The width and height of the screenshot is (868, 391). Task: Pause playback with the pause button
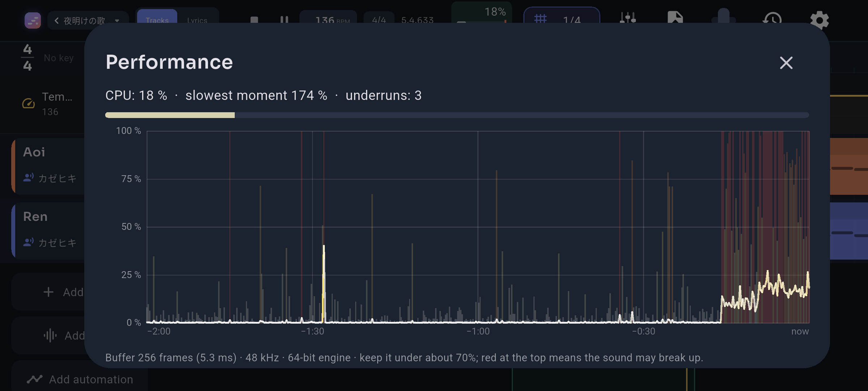[284, 20]
